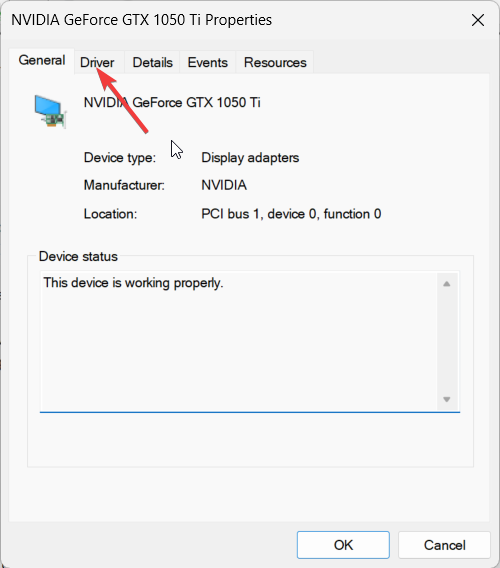Click the Device status scroll up arrow
Viewport: 500px width, 568px height.
click(x=447, y=284)
